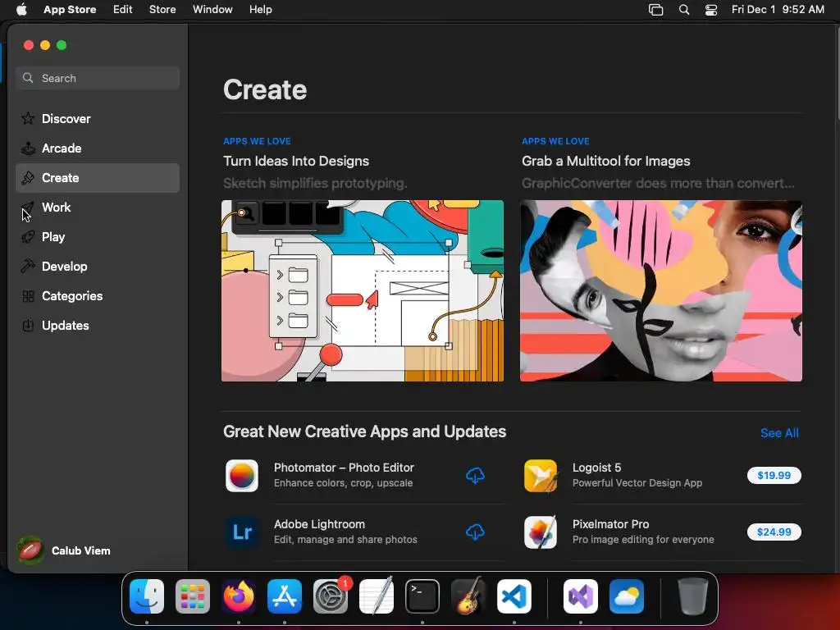Open Finder from the Dock
This screenshot has height=630, width=840.
[x=147, y=596]
